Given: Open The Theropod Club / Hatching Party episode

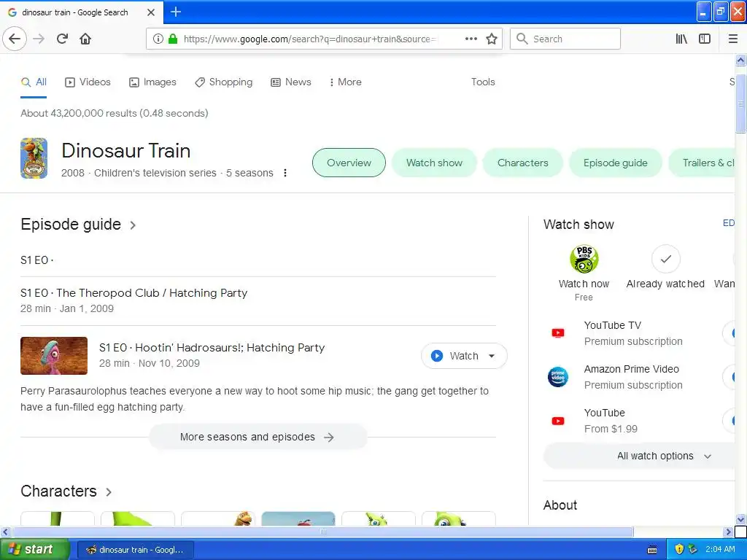Looking at the screenshot, I should pyautogui.click(x=134, y=293).
